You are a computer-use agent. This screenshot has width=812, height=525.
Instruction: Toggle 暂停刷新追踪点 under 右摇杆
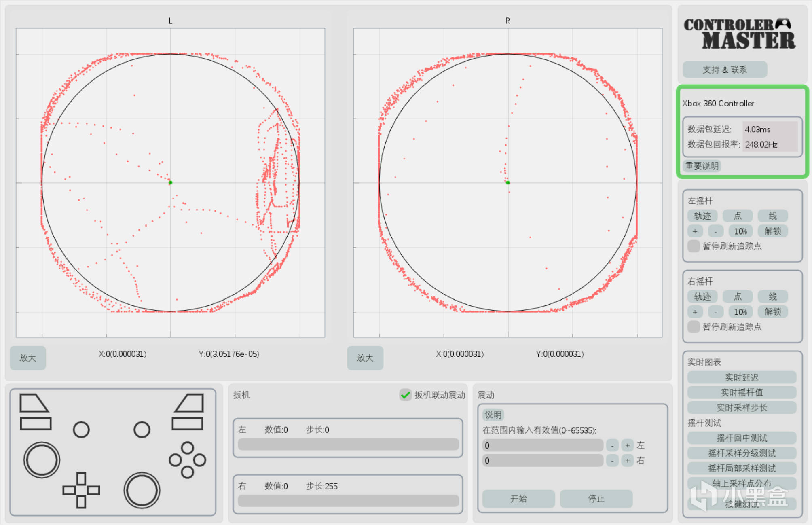coord(694,326)
